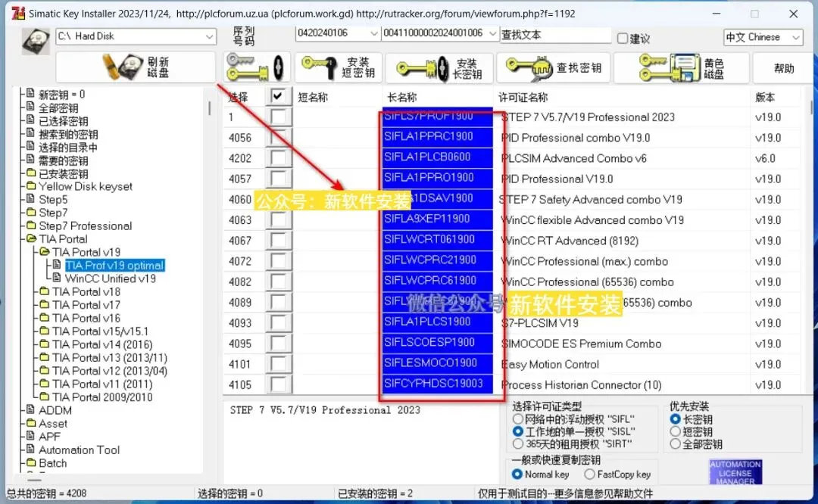Check the box for row 4056
This screenshot has height=504, width=818.
(278, 138)
